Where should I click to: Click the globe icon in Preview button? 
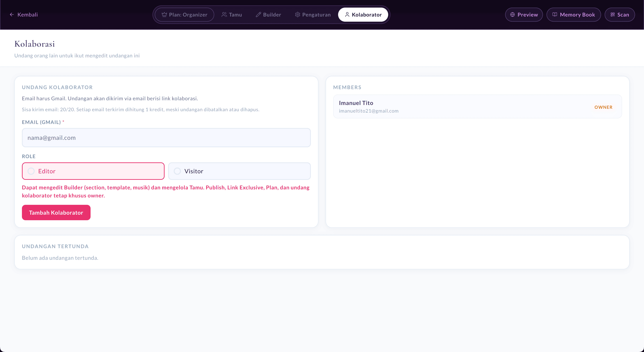(x=513, y=15)
